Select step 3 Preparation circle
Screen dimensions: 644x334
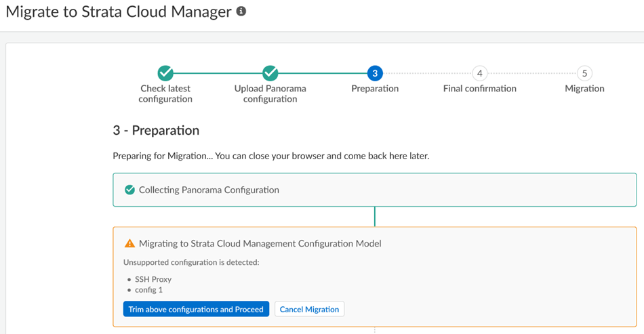[375, 73]
